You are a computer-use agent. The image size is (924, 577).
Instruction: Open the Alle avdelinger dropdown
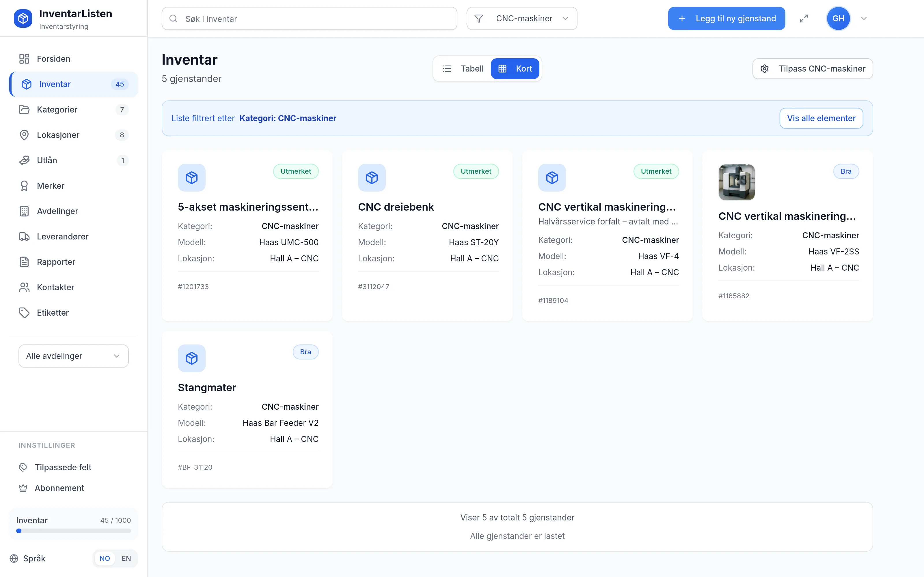[73, 356]
